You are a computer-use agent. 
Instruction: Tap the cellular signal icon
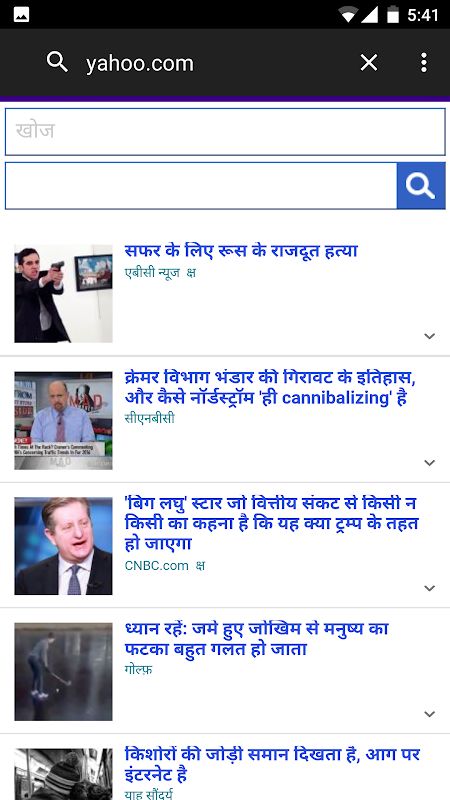click(369, 15)
